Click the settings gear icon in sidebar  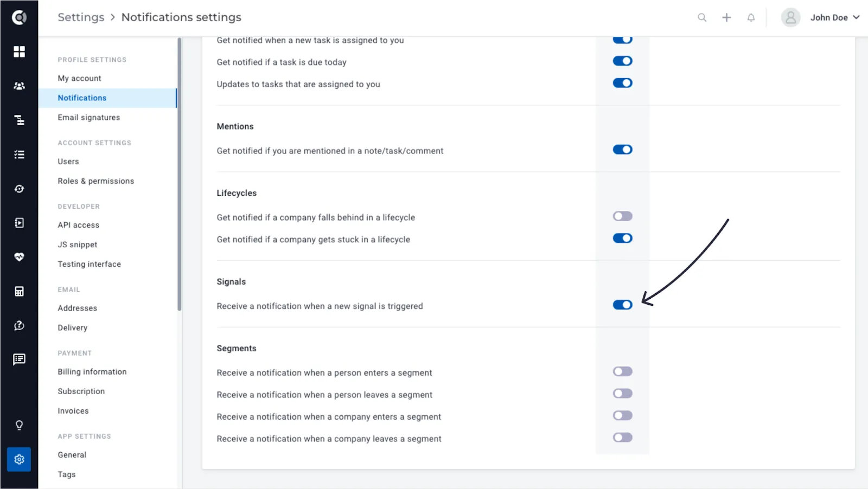tap(19, 459)
